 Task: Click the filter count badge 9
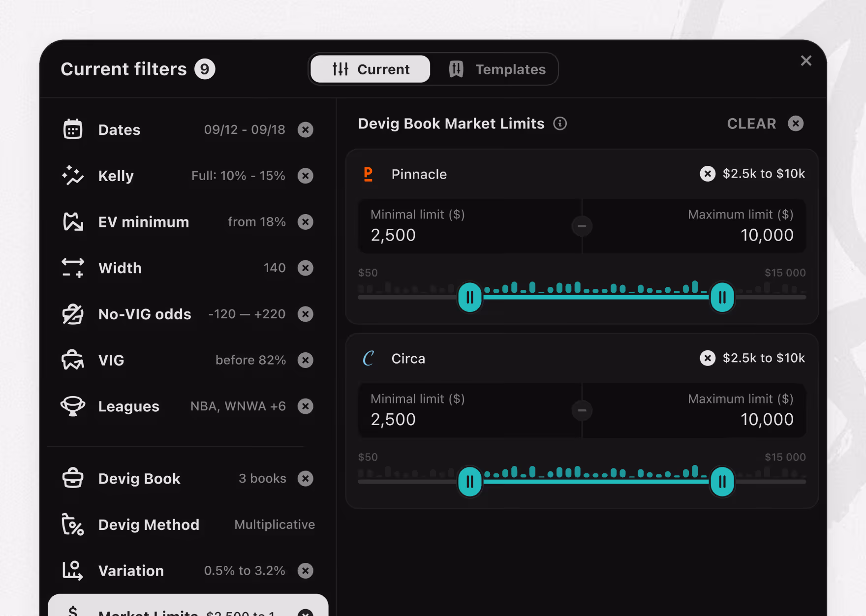[205, 69]
